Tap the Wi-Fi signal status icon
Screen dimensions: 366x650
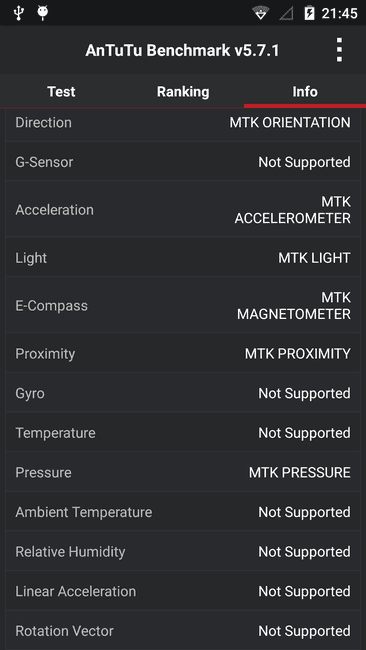coord(261,13)
